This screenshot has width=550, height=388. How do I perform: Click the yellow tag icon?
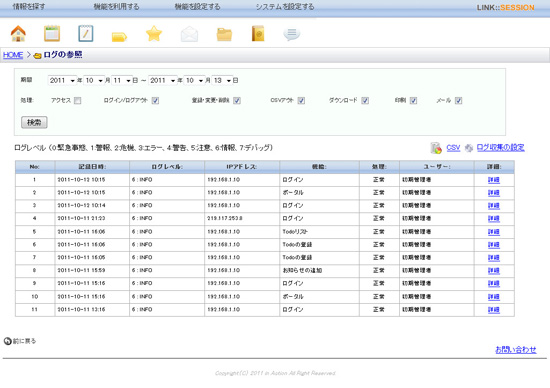119,36
